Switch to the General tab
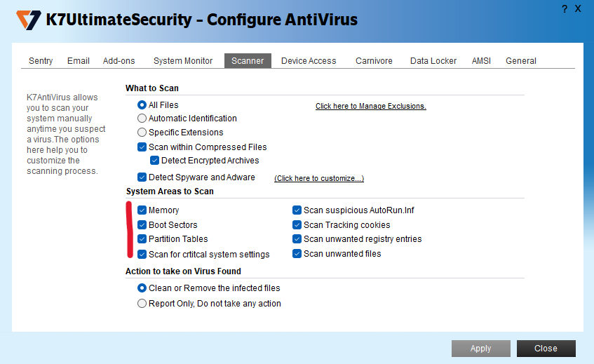Screen dimensions: 594x364 [521, 61]
